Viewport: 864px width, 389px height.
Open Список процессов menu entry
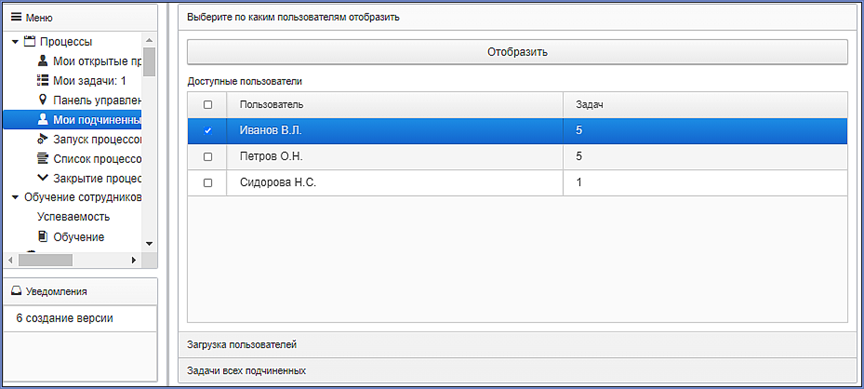98,159
